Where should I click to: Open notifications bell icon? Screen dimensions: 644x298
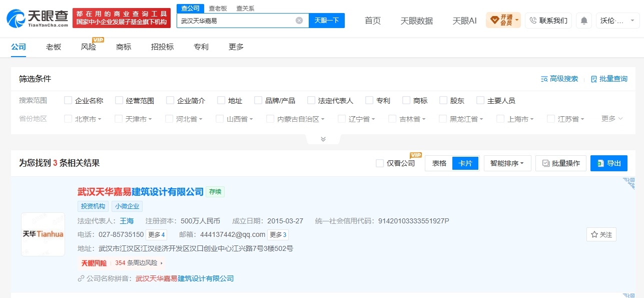point(584,21)
